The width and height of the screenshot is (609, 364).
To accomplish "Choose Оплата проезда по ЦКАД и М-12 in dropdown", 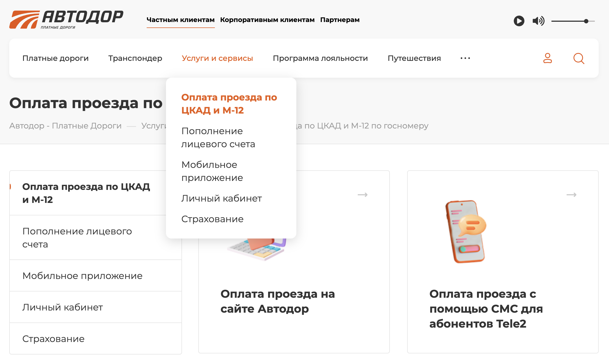I will pyautogui.click(x=229, y=104).
